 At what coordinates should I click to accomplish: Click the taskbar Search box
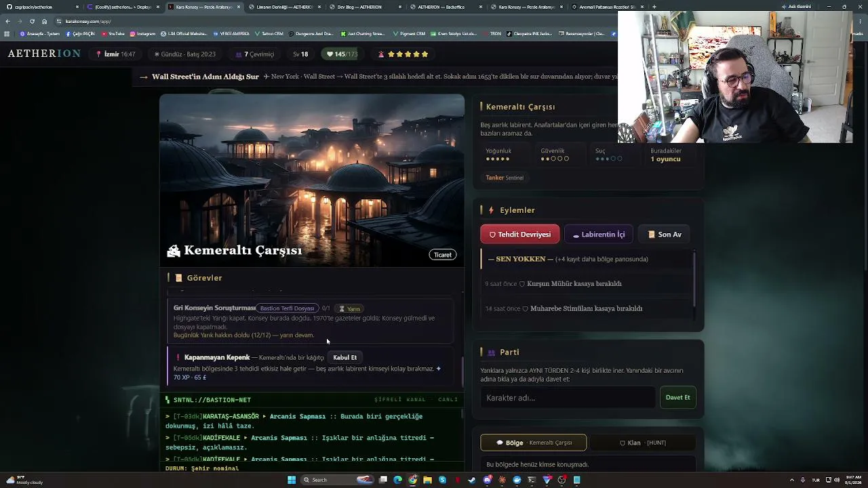point(337,480)
